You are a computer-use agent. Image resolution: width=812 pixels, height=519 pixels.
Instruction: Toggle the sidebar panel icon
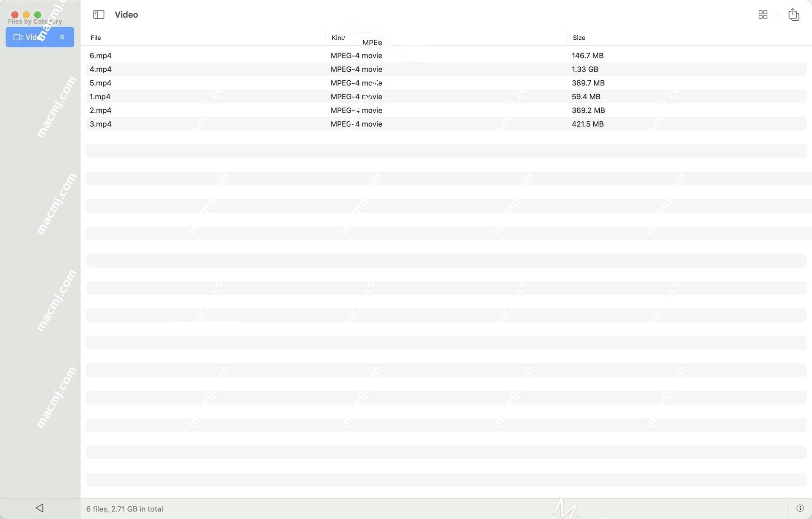pyautogui.click(x=99, y=14)
